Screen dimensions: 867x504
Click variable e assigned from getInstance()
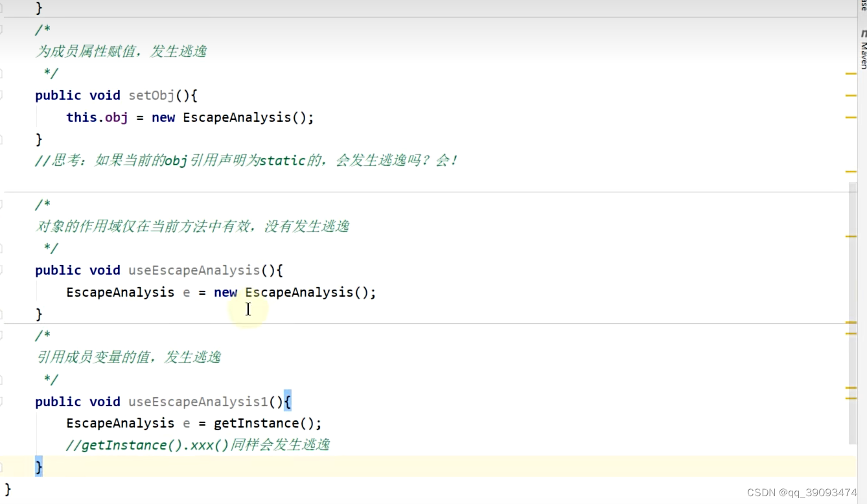[x=187, y=423]
